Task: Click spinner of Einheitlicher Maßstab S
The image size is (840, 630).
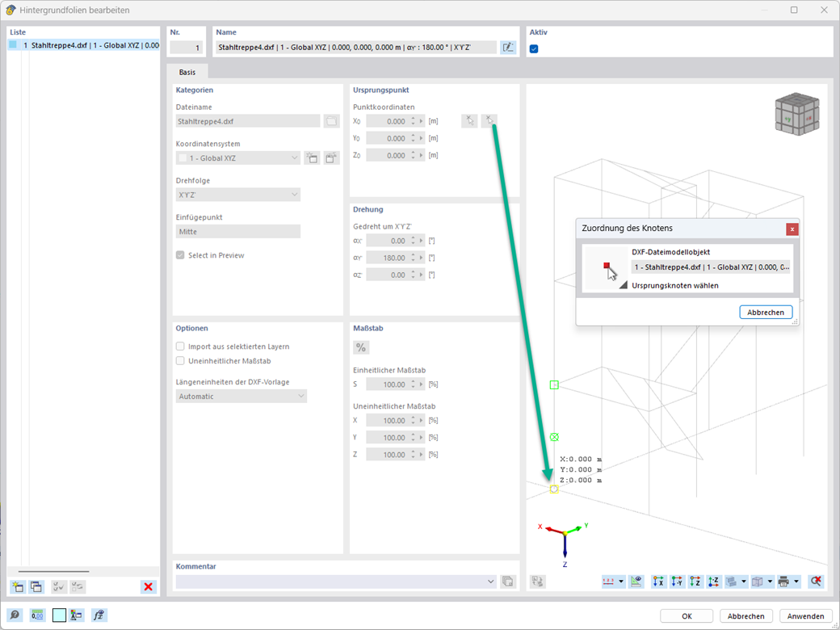Action: tap(413, 384)
